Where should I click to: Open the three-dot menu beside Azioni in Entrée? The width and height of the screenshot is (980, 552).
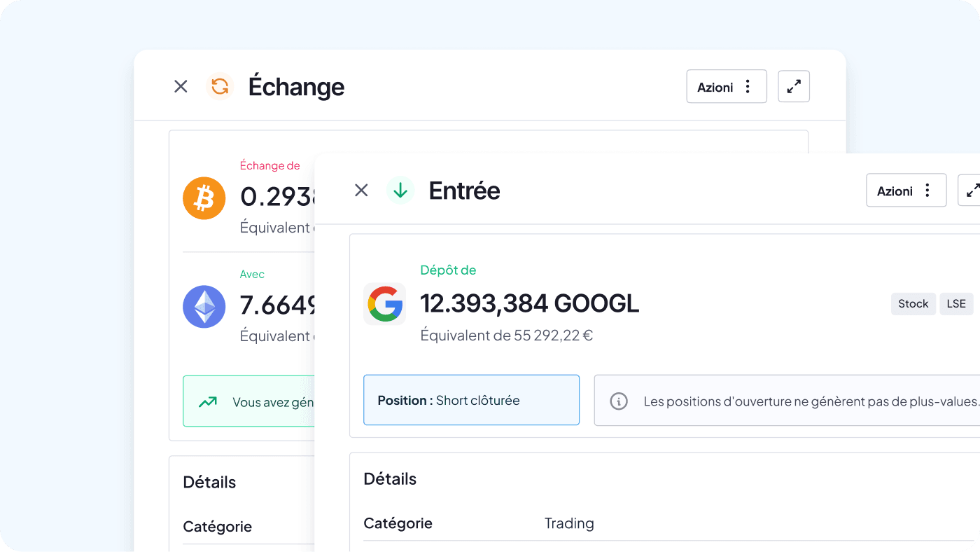coord(927,190)
